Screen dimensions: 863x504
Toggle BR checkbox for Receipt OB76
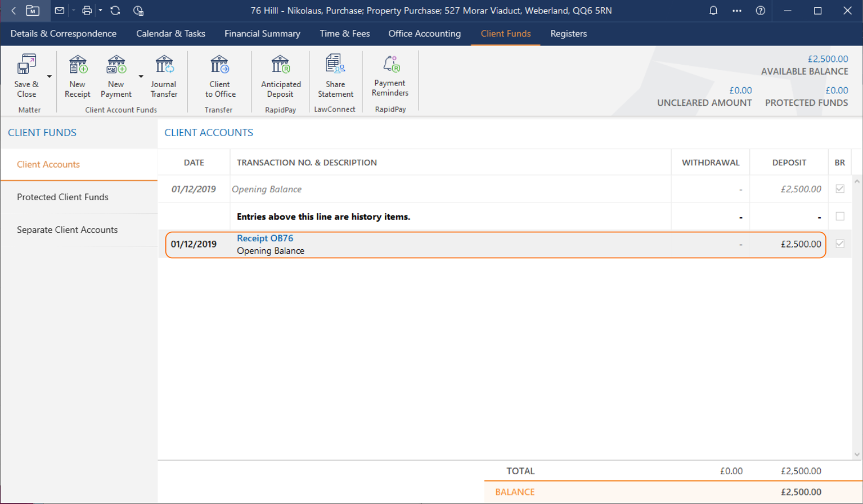tap(839, 244)
